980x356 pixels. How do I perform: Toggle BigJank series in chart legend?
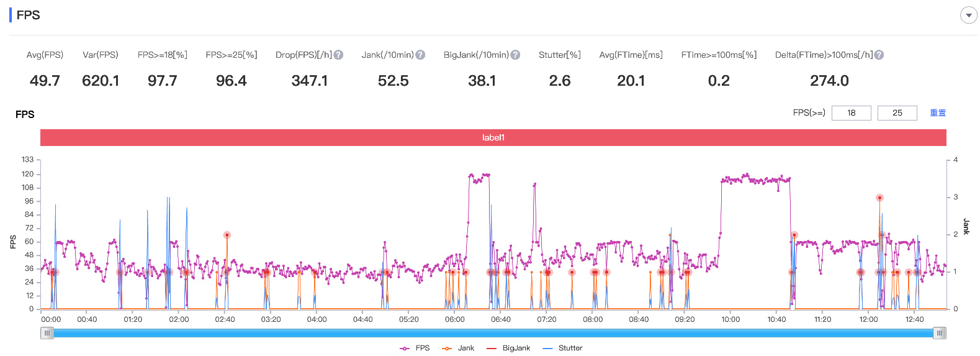click(x=508, y=348)
